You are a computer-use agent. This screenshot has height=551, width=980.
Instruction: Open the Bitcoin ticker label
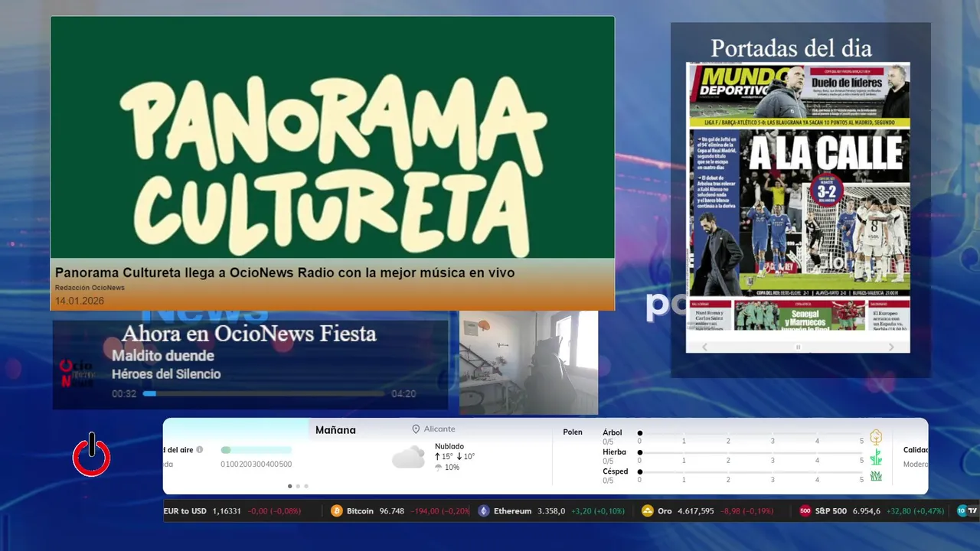tap(360, 511)
